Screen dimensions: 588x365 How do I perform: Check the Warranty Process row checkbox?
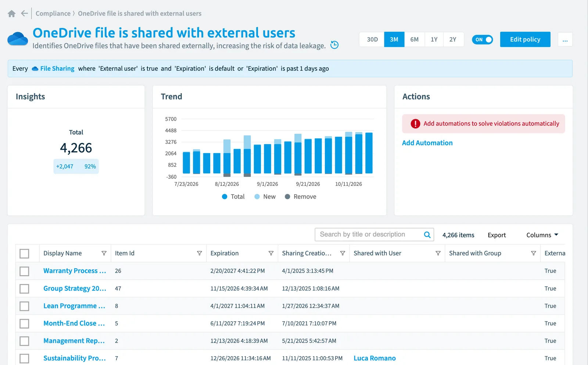tap(24, 271)
